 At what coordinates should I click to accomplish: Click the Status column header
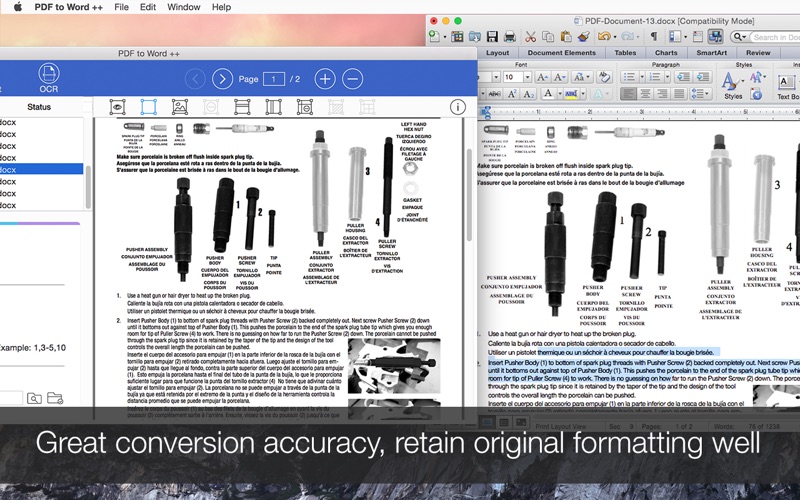[x=39, y=107]
